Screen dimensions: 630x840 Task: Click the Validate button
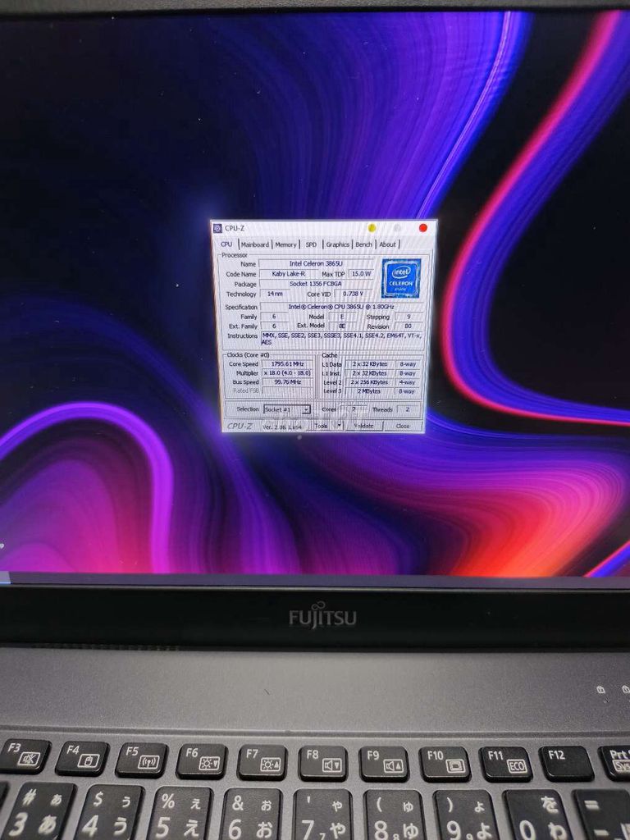tap(364, 426)
